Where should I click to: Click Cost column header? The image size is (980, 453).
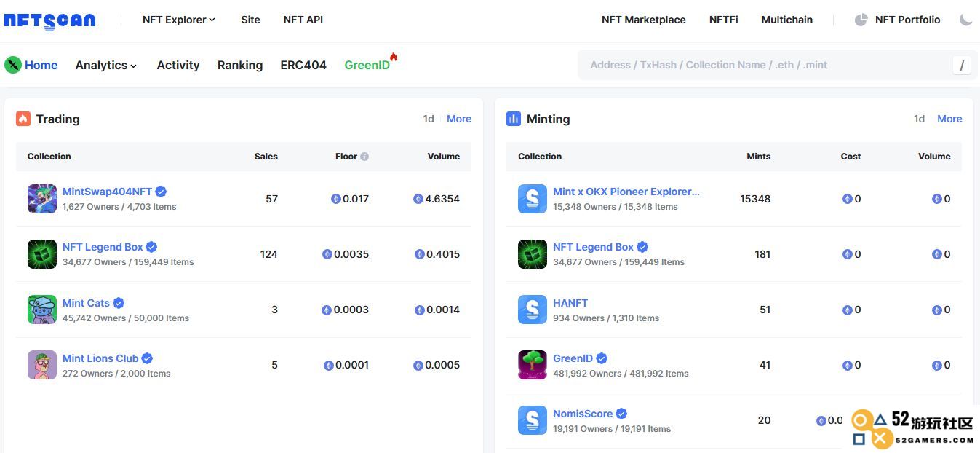[x=850, y=157]
